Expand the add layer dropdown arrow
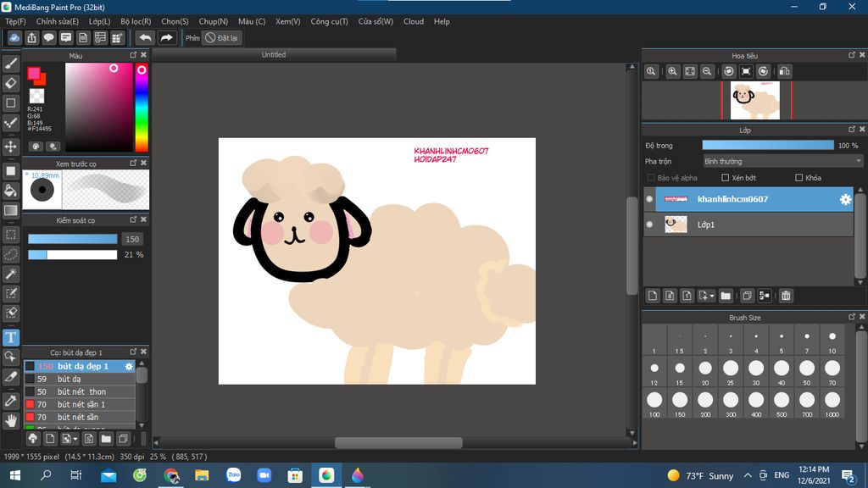Screen dimensions: 868x488 712,296
